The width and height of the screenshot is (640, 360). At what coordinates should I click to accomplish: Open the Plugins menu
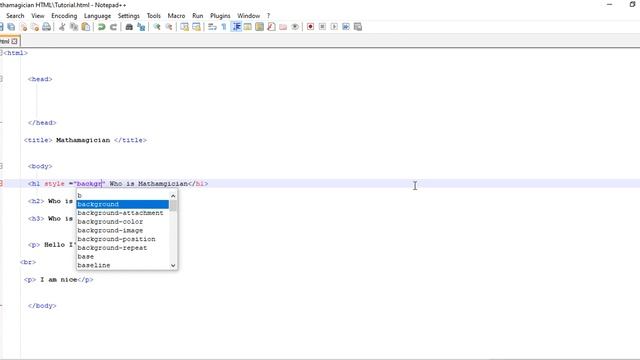[x=220, y=16]
